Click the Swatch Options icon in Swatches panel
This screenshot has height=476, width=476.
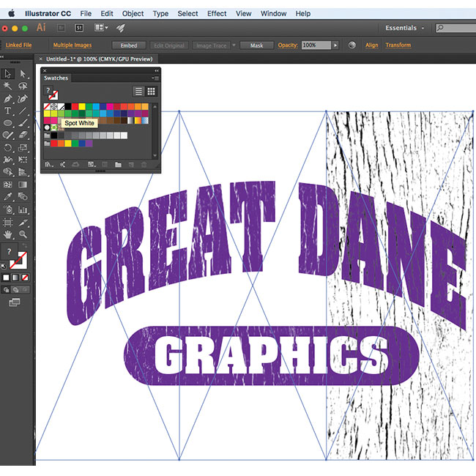(105, 165)
